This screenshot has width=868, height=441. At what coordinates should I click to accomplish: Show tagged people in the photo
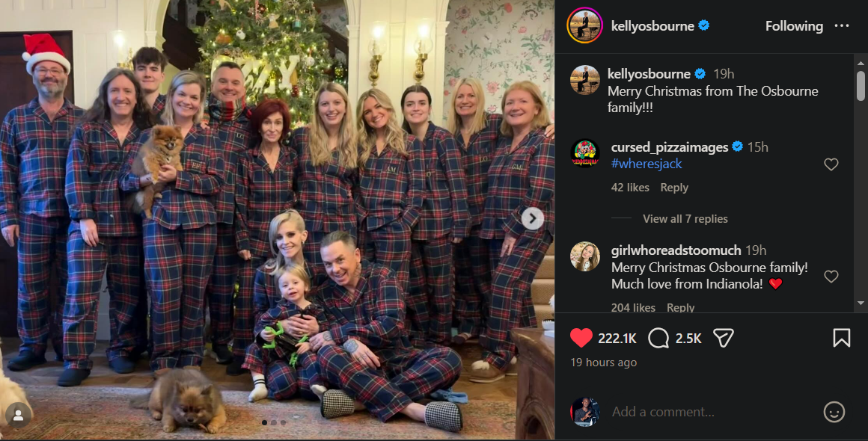coord(18,413)
